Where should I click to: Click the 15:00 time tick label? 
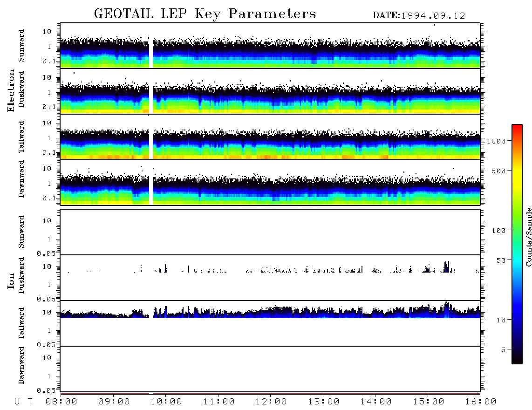pyautogui.click(x=429, y=402)
